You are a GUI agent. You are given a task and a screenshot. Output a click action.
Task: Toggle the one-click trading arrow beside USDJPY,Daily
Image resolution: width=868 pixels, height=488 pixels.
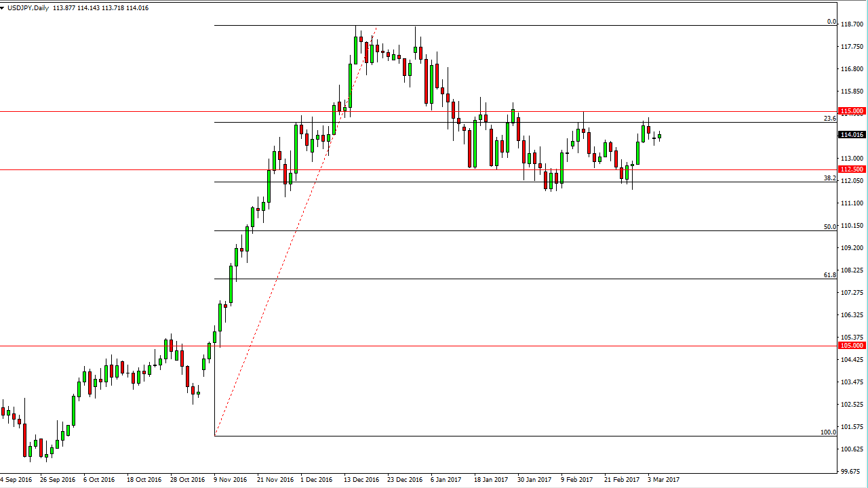(x=3, y=7)
